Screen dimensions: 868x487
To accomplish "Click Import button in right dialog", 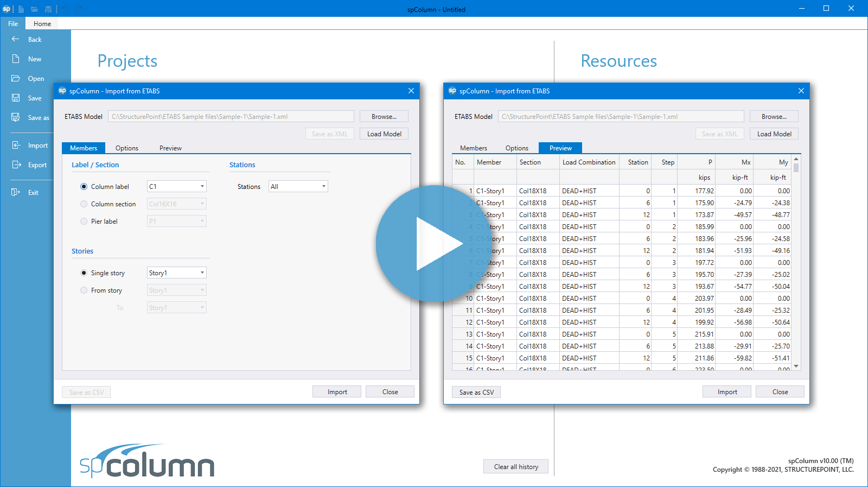I will pos(727,391).
